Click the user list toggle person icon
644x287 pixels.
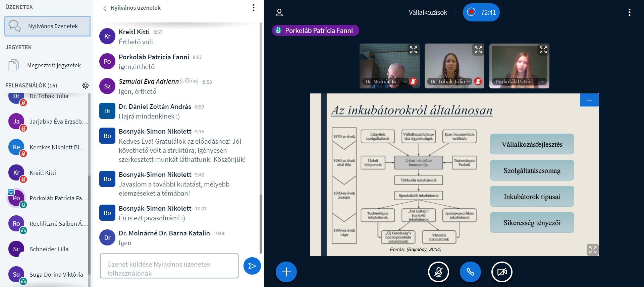pos(279,13)
